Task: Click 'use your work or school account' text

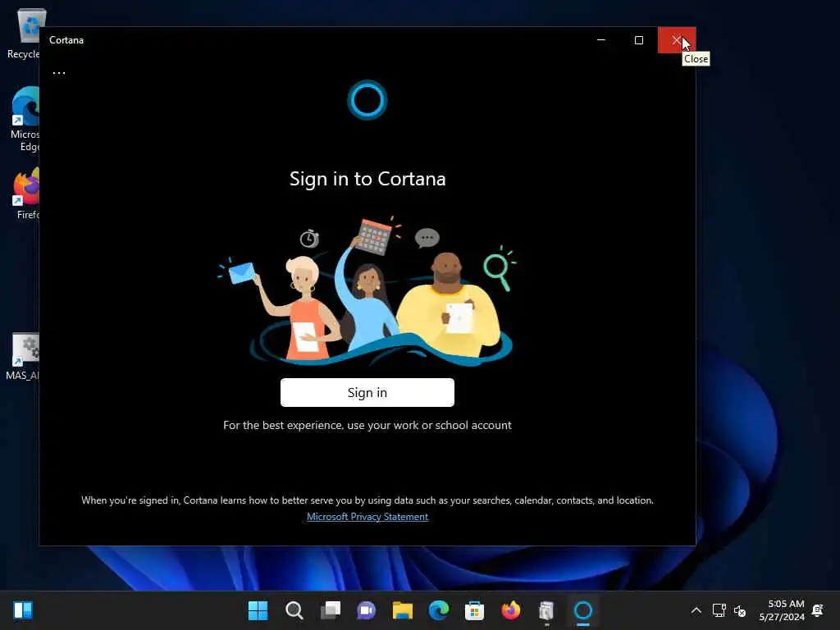Action: 429,426
